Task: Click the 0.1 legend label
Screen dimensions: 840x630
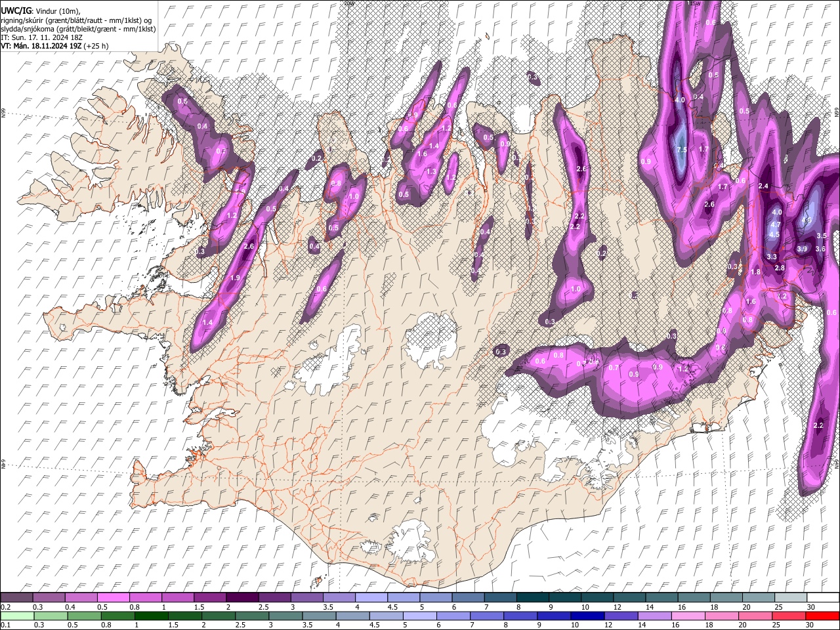Action: 5,625
